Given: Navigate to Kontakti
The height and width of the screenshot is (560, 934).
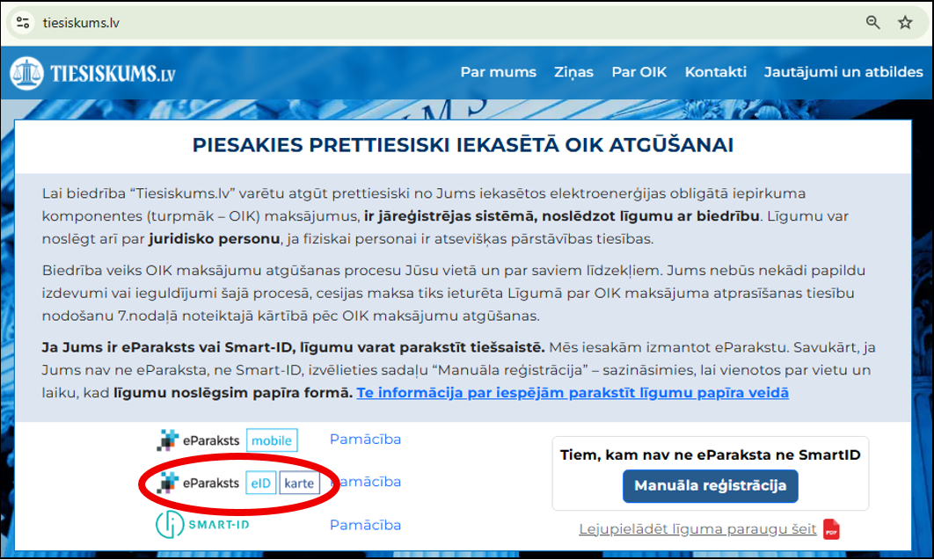Looking at the screenshot, I should point(715,72).
